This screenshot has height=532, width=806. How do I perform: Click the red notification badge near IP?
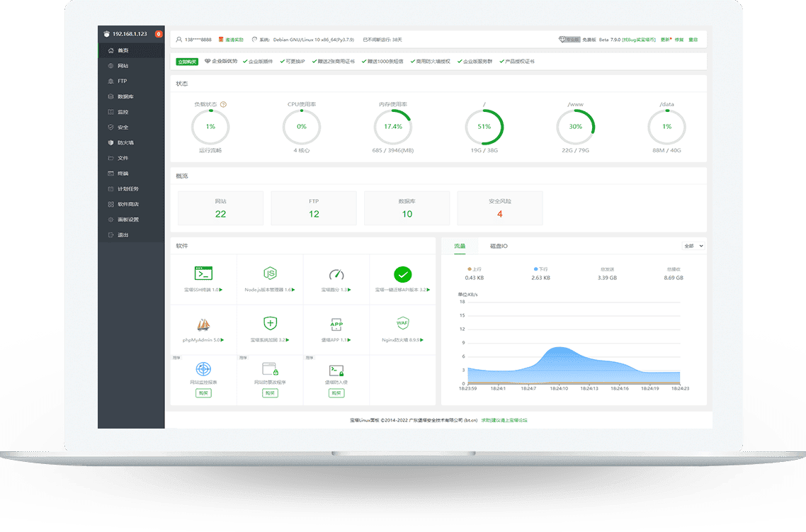click(159, 34)
